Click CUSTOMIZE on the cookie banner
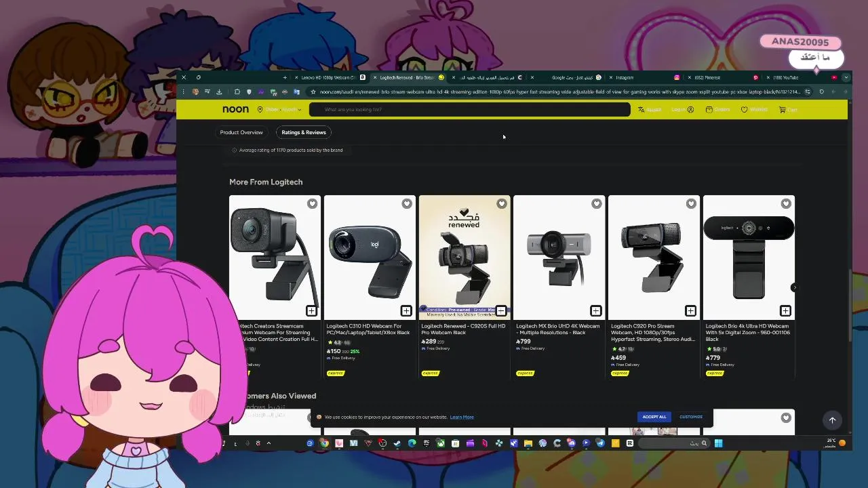This screenshot has height=488, width=868. pos(691,417)
